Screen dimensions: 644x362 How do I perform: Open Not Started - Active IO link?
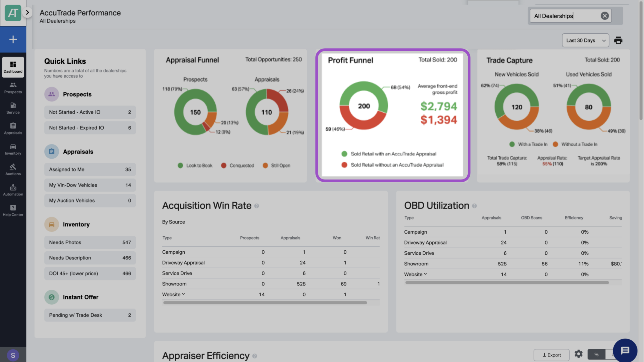pos(90,112)
